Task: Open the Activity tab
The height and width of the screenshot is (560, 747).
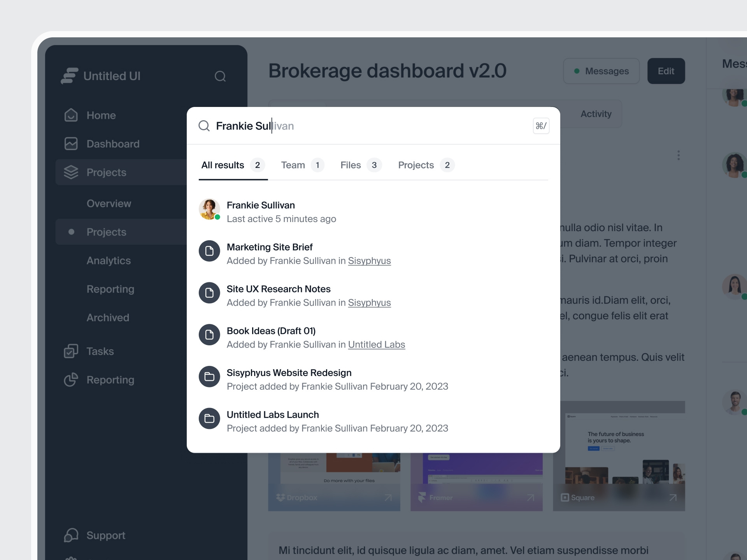Action: coord(596,114)
